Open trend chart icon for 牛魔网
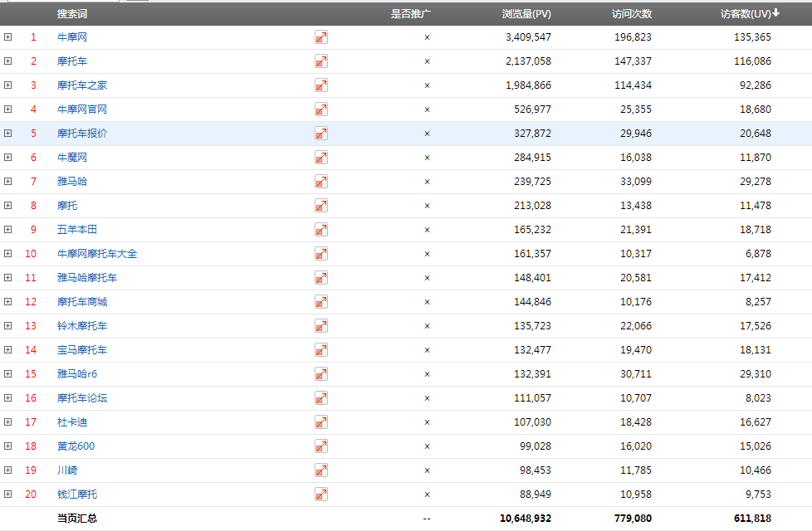This screenshot has width=812, height=531. (321, 158)
